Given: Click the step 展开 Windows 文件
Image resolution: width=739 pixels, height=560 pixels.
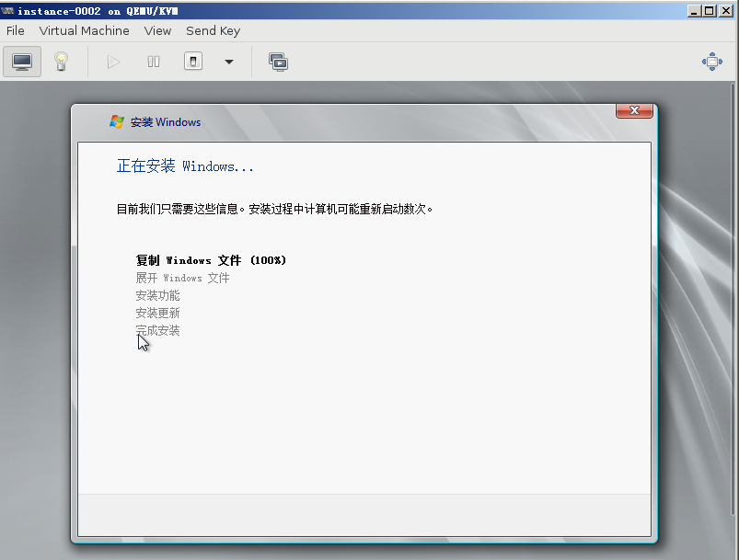Looking at the screenshot, I should point(182,278).
